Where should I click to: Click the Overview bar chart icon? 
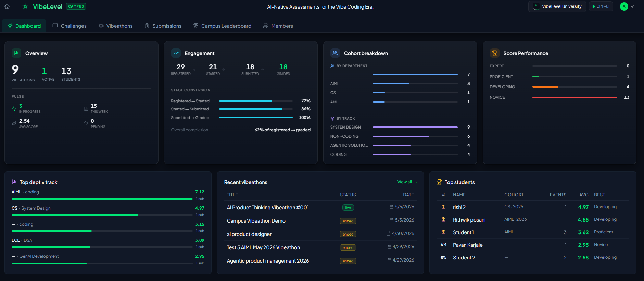[x=16, y=53]
